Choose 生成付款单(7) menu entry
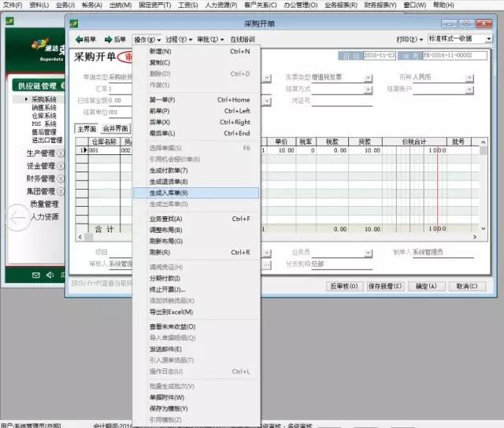Viewport: 504px width, 428px height. (196, 171)
